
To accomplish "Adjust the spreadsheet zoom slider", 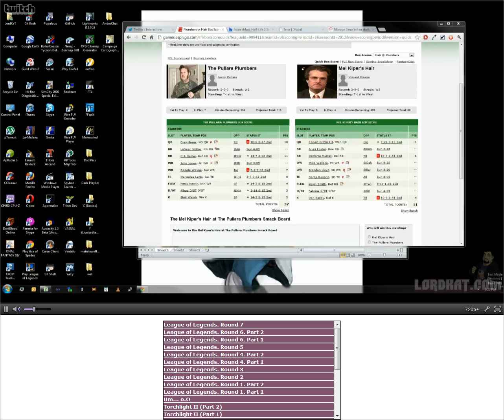I will coord(384,255).
